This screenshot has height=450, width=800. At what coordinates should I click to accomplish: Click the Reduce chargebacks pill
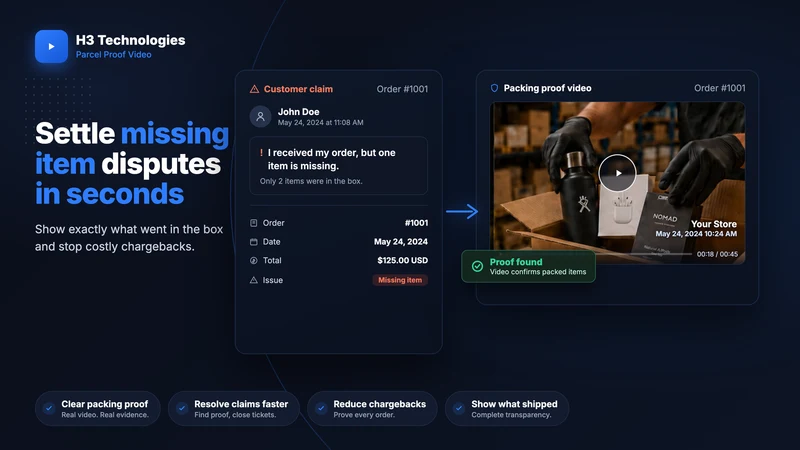(x=372, y=408)
